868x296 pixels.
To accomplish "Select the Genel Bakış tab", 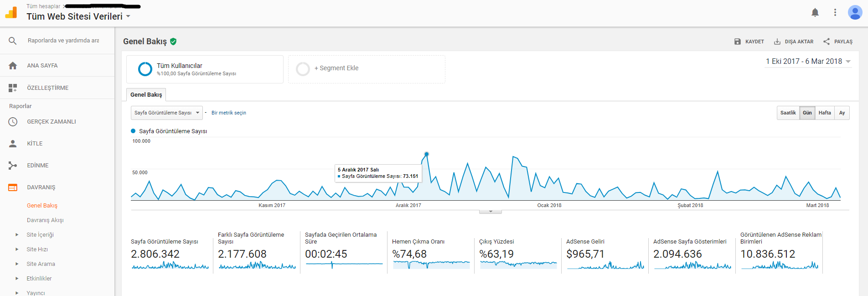I will (x=146, y=94).
